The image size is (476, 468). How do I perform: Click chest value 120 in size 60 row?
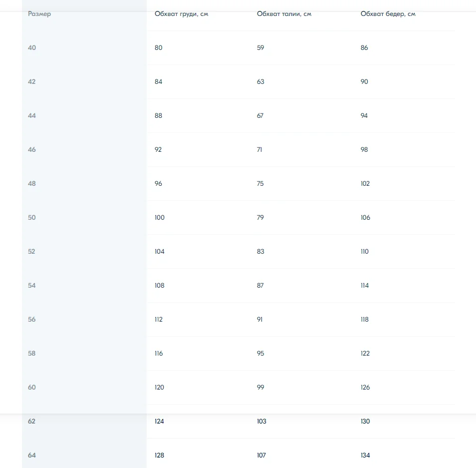point(159,388)
